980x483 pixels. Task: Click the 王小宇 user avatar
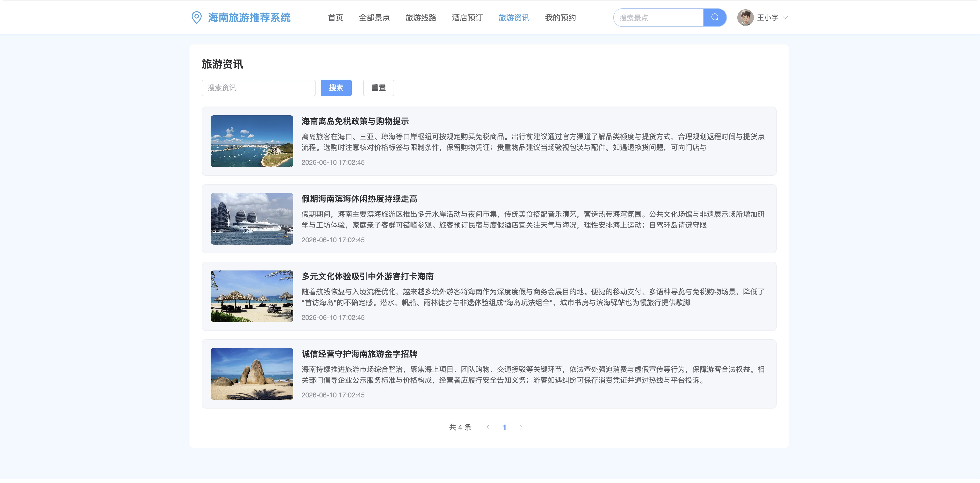coord(745,18)
